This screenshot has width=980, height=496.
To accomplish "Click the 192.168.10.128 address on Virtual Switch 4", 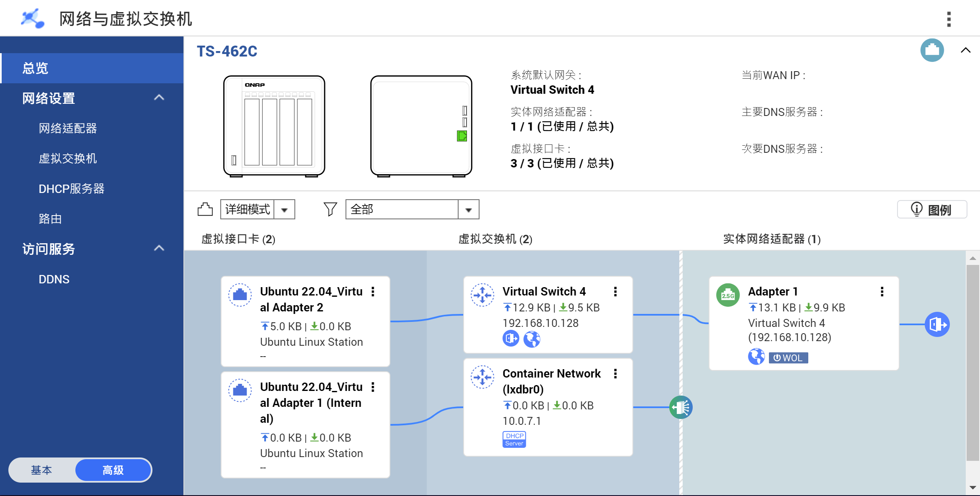I will (x=540, y=323).
